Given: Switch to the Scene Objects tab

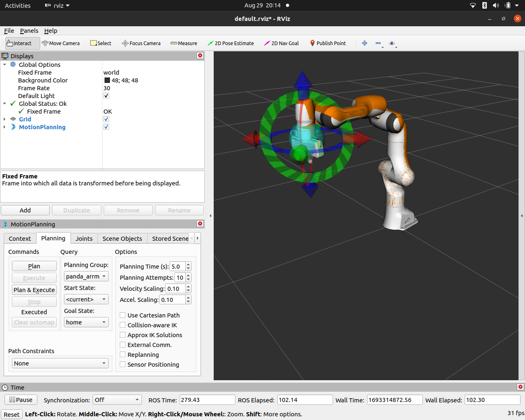Looking at the screenshot, I should coord(122,239).
